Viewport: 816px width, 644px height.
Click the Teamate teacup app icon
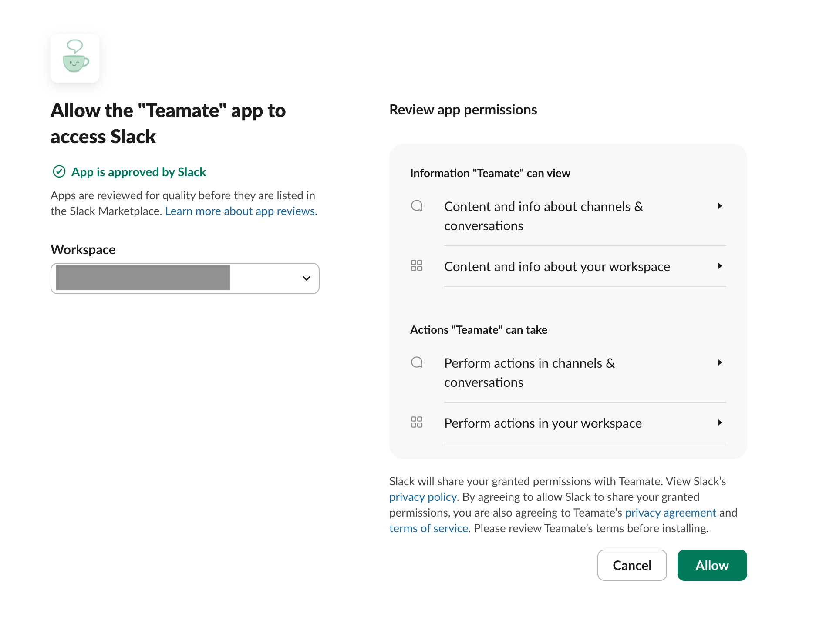(75, 58)
